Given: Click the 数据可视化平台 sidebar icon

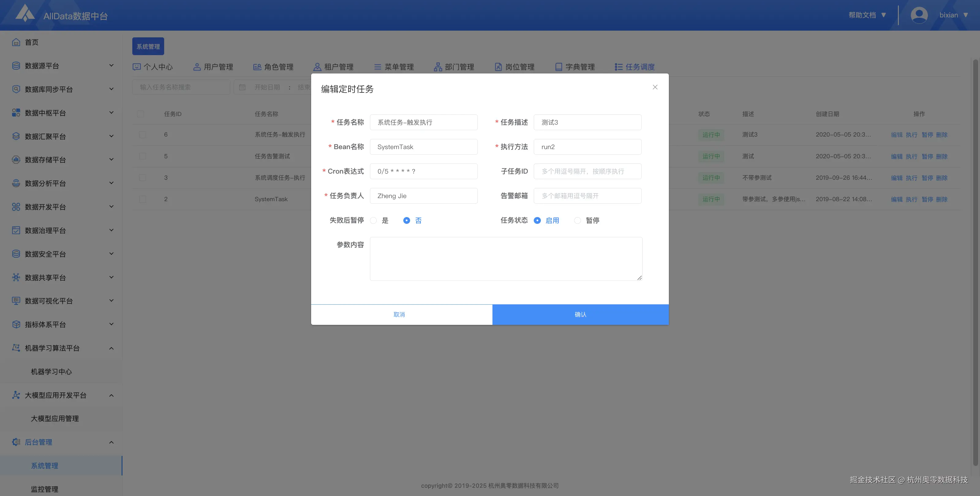Looking at the screenshot, I should coord(16,300).
